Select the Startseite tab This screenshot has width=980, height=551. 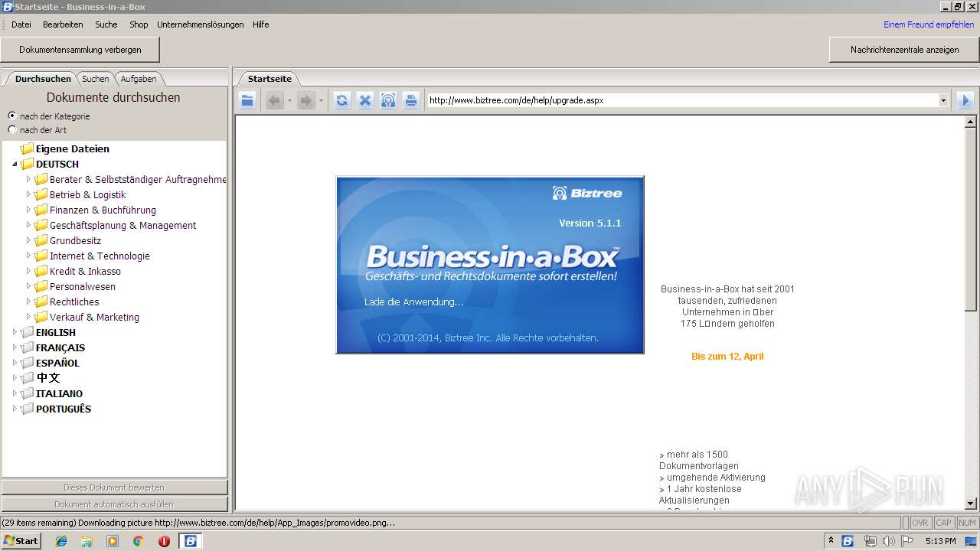click(x=269, y=79)
